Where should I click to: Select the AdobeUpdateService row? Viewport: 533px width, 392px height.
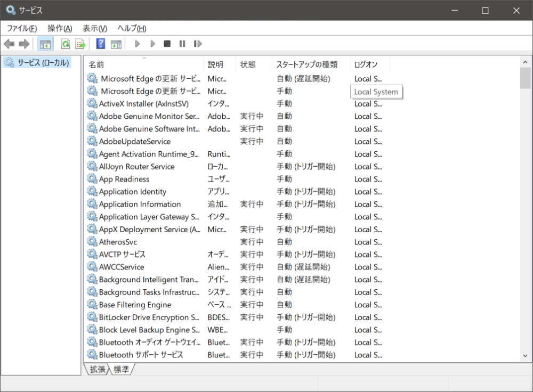click(x=134, y=141)
